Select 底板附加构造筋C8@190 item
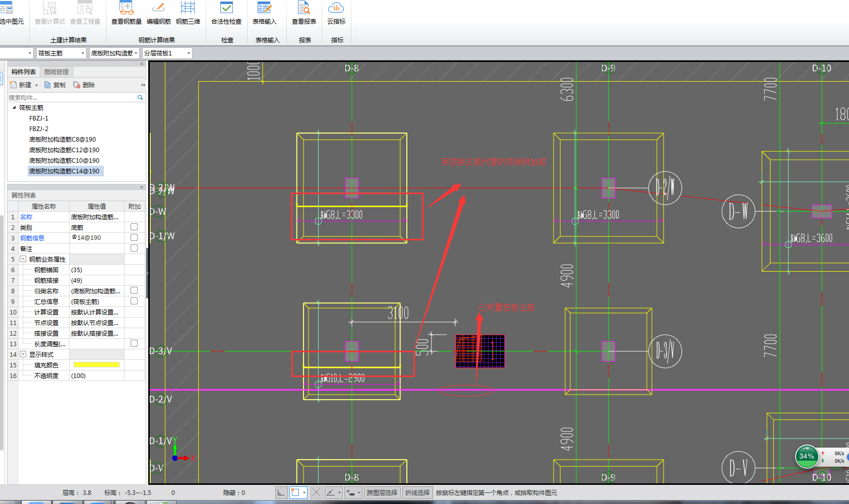This screenshot has width=849, height=504. tap(63, 139)
